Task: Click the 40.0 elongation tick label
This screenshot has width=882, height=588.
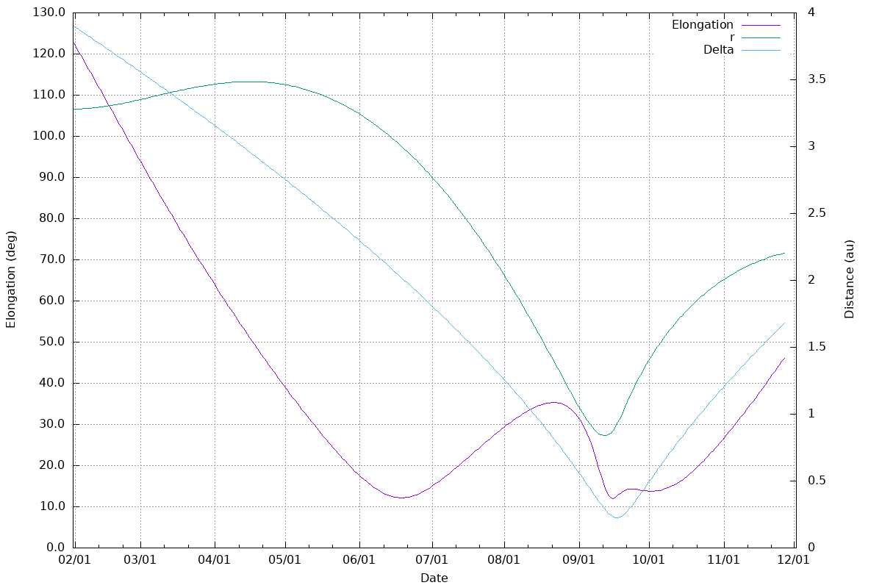Action: pos(54,383)
